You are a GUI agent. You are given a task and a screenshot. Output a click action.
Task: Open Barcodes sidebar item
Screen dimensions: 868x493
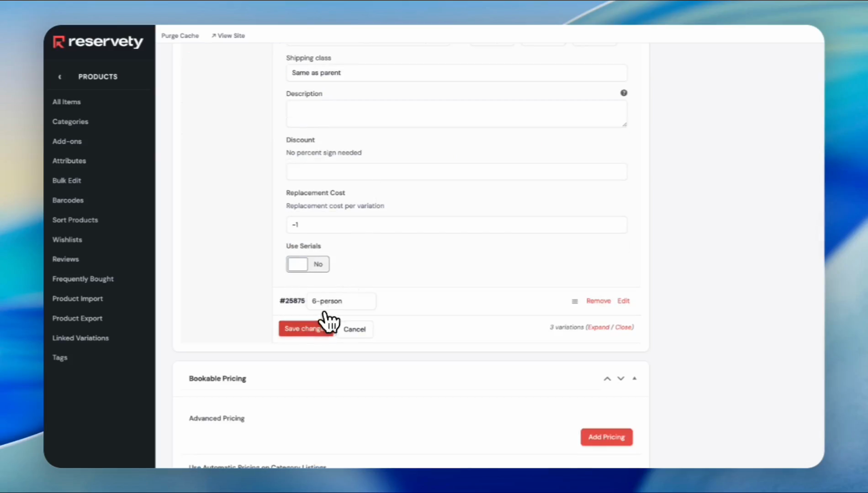click(68, 200)
